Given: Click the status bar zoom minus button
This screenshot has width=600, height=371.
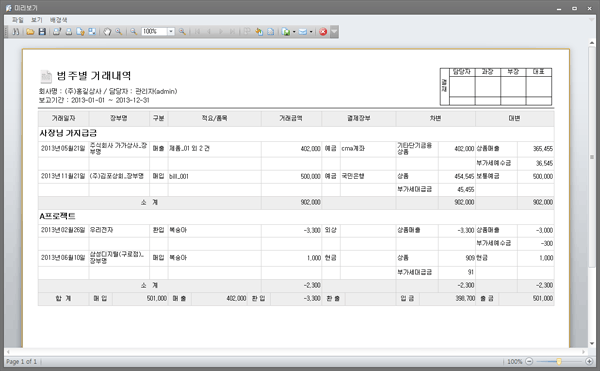Looking at the screenshot, I should pos(529,361).
